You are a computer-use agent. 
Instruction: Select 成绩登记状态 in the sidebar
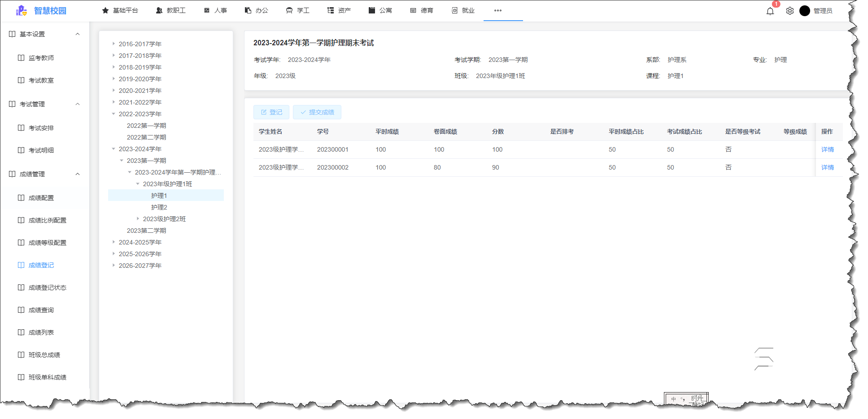(46, 287)
